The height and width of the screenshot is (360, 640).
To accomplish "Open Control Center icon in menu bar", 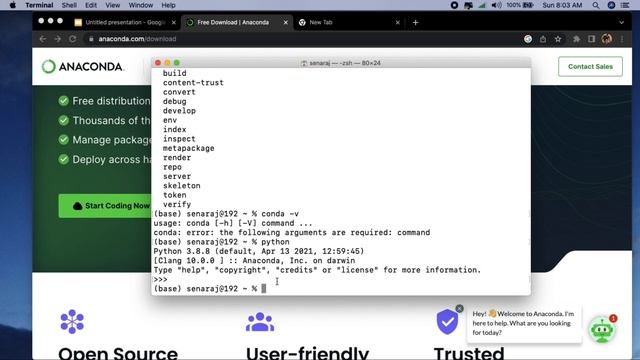I will pyautogui.click(x=625, y=5).
